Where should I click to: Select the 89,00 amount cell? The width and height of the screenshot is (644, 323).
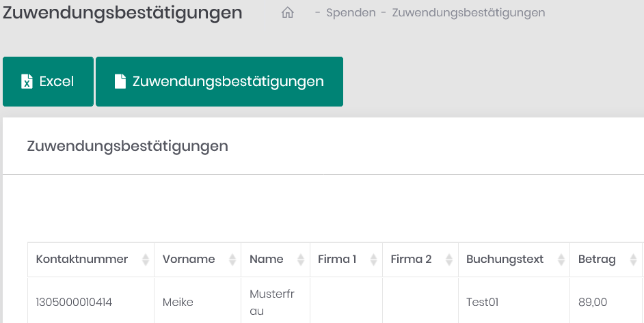click(x=592, y=302)
